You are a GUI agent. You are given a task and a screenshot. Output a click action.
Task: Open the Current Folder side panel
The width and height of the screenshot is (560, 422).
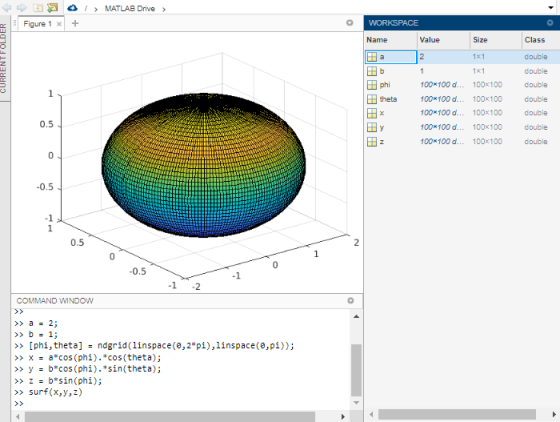4,58
